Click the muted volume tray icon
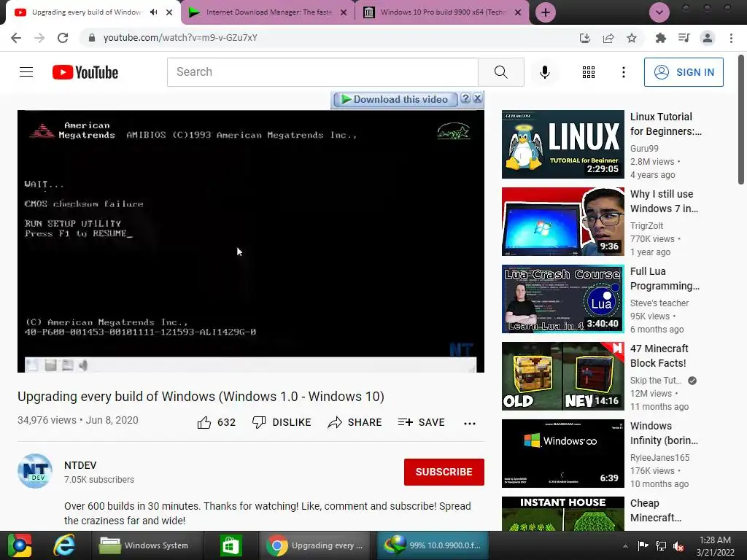The image size is (747, 560). click(x=678, y=546)
